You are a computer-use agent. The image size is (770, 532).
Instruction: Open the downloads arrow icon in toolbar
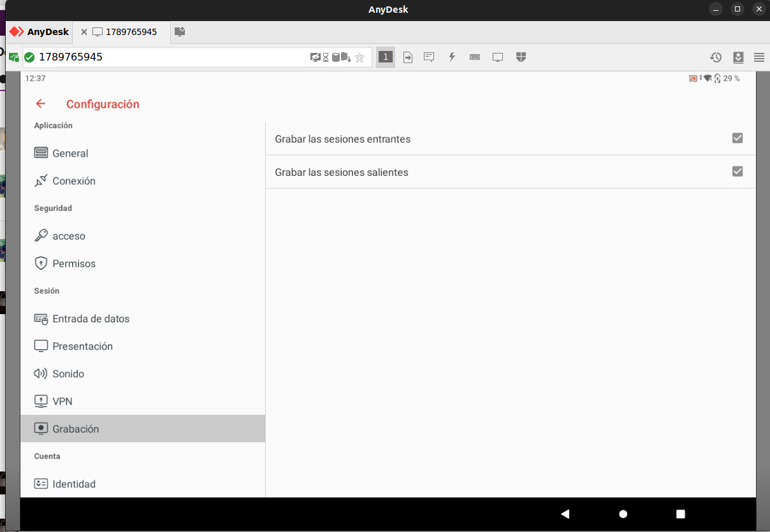[738, 57]
